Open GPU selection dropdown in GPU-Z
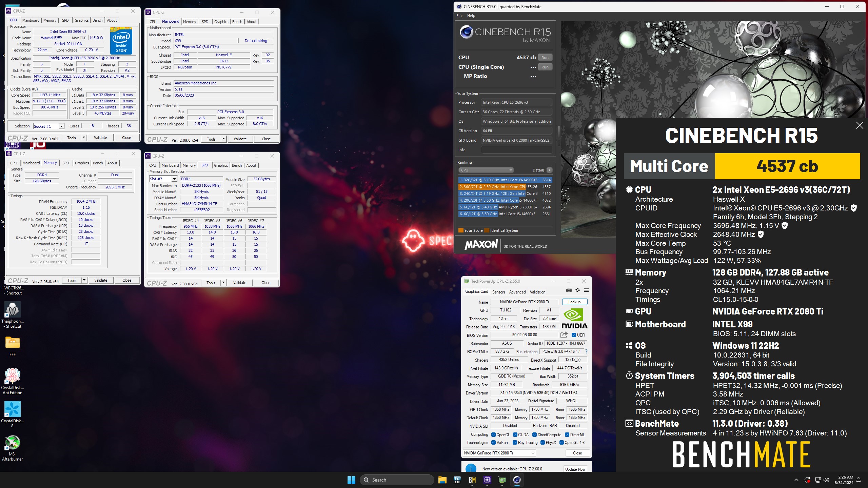The width and height of the screenshot is (868, 488). (x=499, y=453)
